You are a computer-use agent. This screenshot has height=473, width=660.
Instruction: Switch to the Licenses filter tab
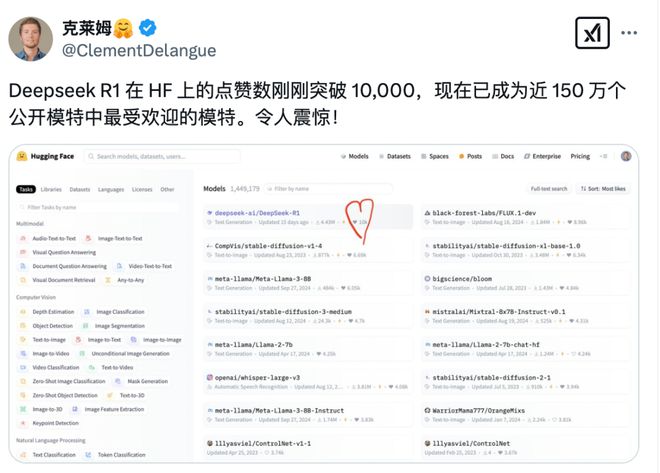coord(142,189)
